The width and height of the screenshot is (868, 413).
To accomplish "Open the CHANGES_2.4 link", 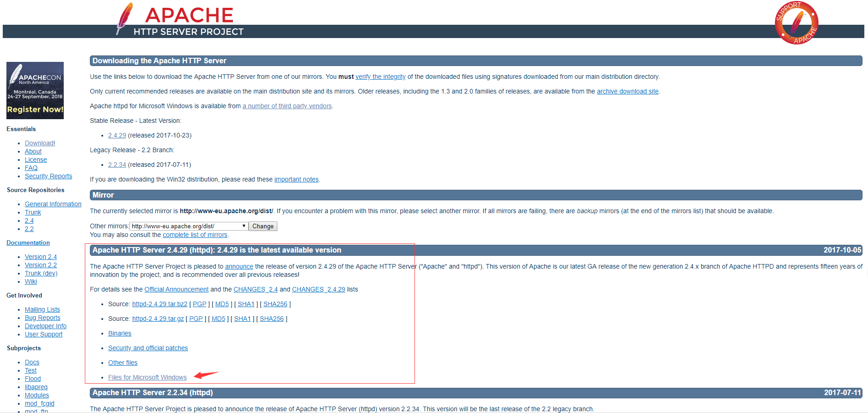I will [x=255, y=289].
